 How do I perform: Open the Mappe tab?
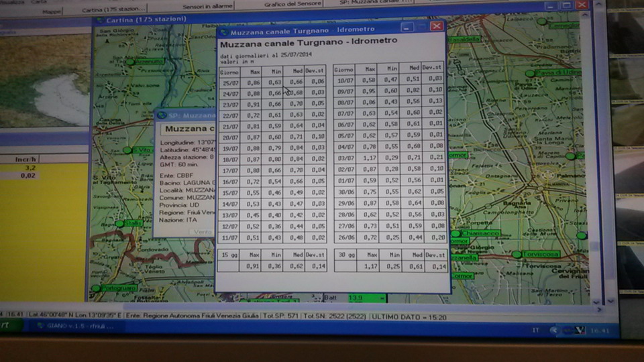click(51, 11)
